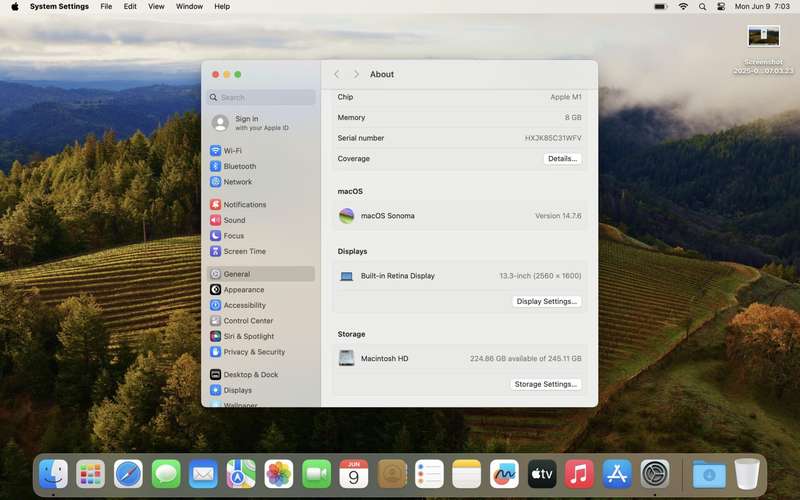Open Sound settings
The image size is (800, 500).
(x=261, y=220)
